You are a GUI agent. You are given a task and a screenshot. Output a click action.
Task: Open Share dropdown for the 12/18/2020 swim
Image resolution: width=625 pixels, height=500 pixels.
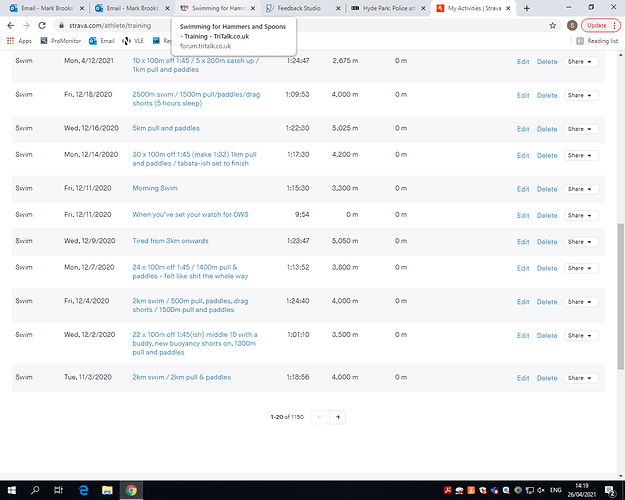click(x=581, y=95)
